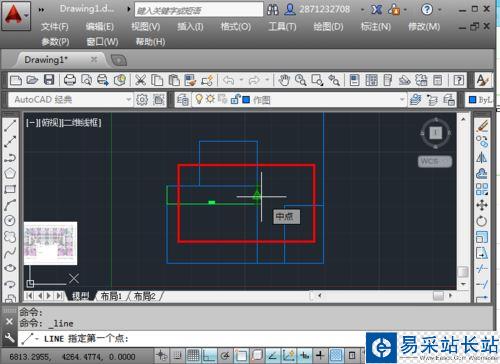Select the Revision Cloud tool

click(10, 237)
